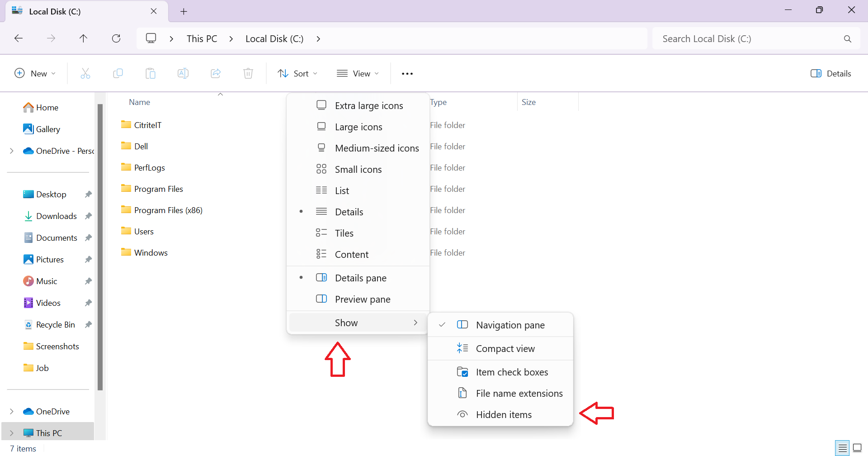868x456 pixels.
Task: Select the Paste icon
Action: coord(151,73)
